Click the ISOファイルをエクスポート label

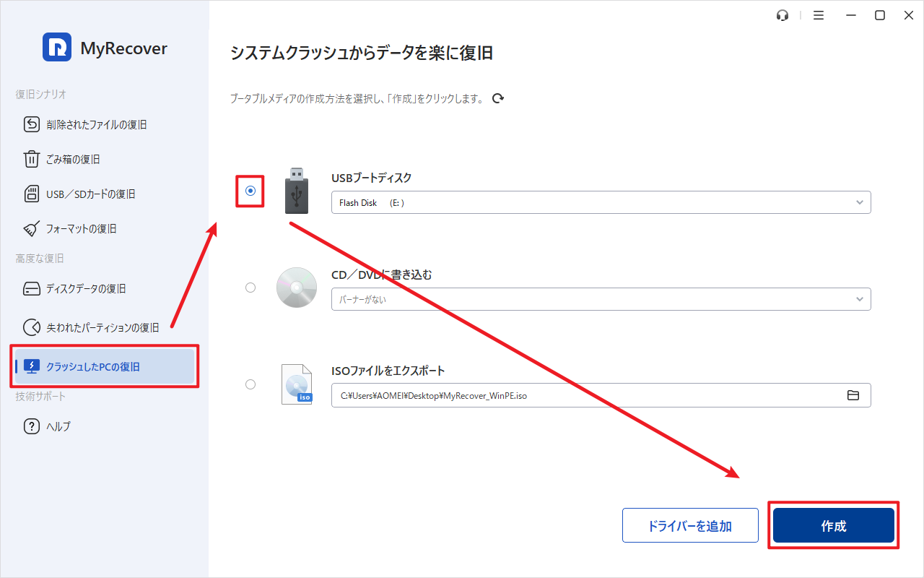[x=388, y=371]
